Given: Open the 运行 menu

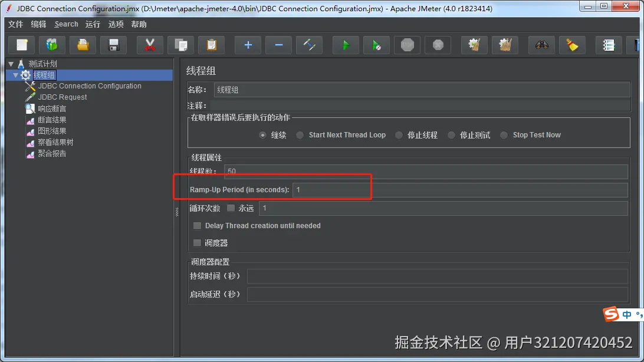Looking at the screenshot, I should pos(93,24).
